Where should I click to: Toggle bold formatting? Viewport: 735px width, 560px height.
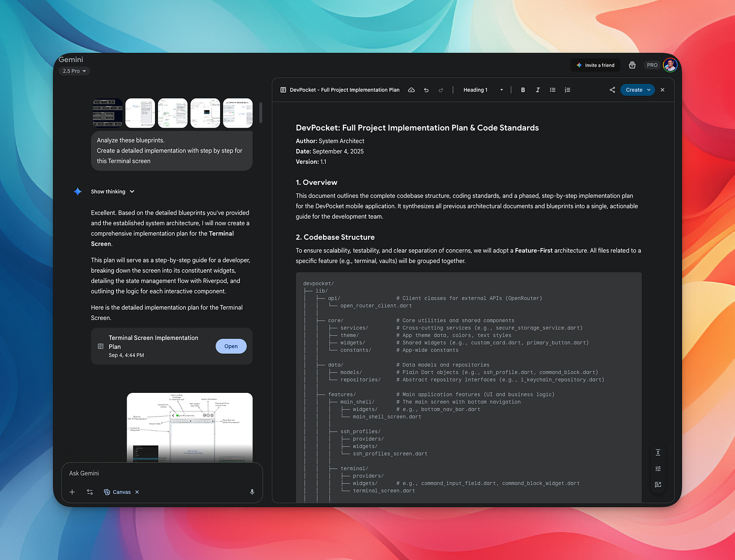pyautogui.click(x=523, y=90)
